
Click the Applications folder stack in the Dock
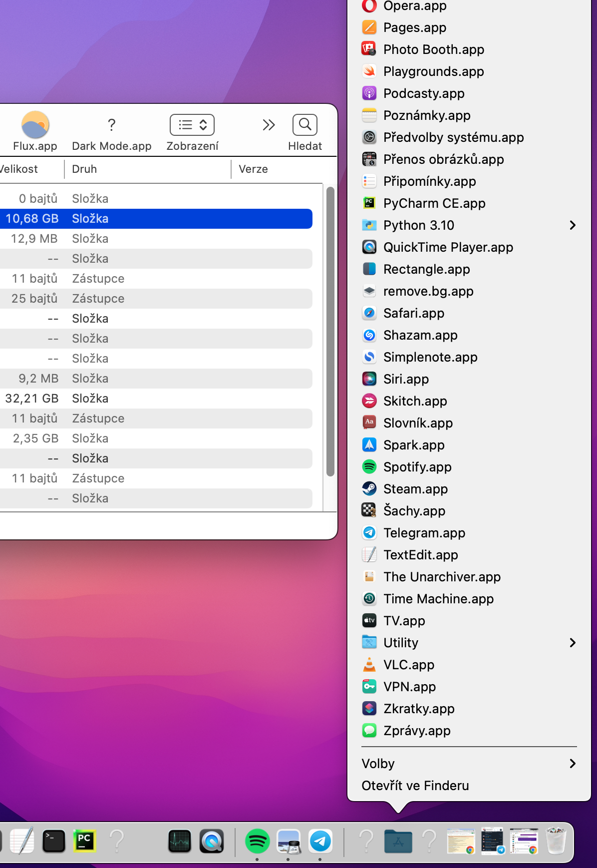coord(398,842)
